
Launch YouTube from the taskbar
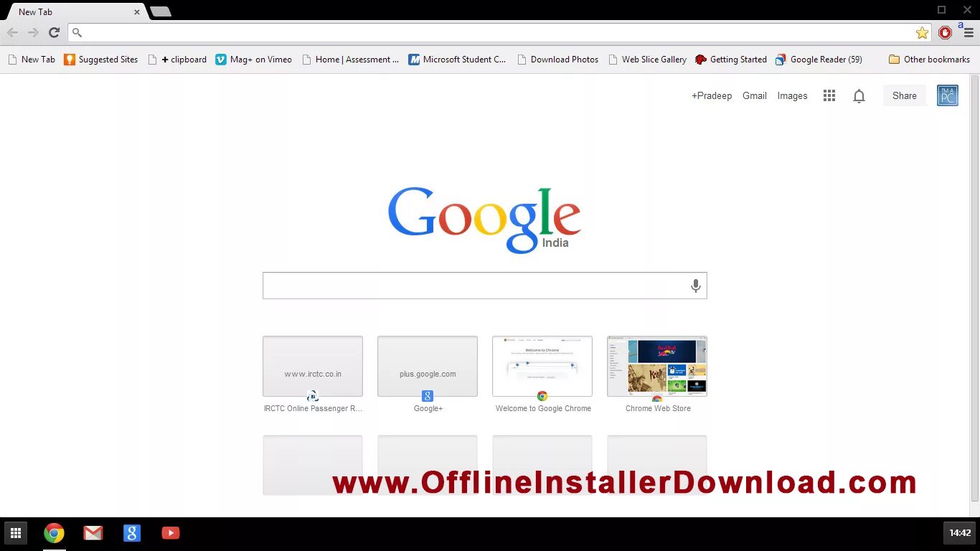[x=171, y=533]
